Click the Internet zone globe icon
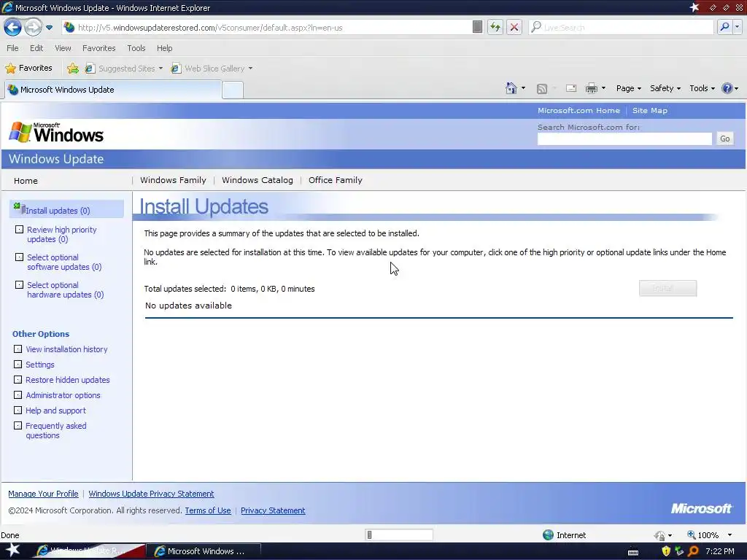The image size is (747, 560). coord(549,534)
